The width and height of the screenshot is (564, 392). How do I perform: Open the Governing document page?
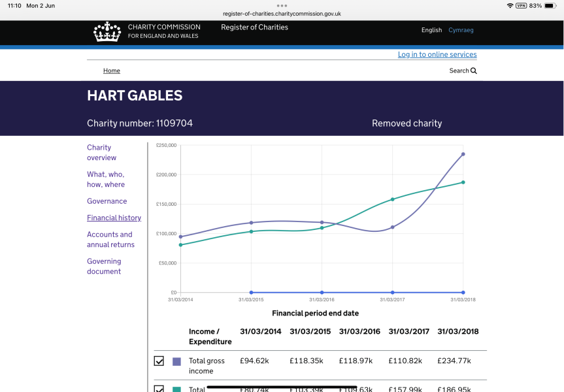(104, 266)
